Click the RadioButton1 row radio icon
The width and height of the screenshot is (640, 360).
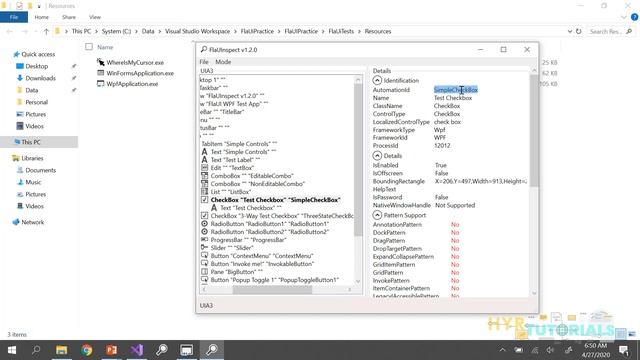pyautogui.click(x=204, y=224)
